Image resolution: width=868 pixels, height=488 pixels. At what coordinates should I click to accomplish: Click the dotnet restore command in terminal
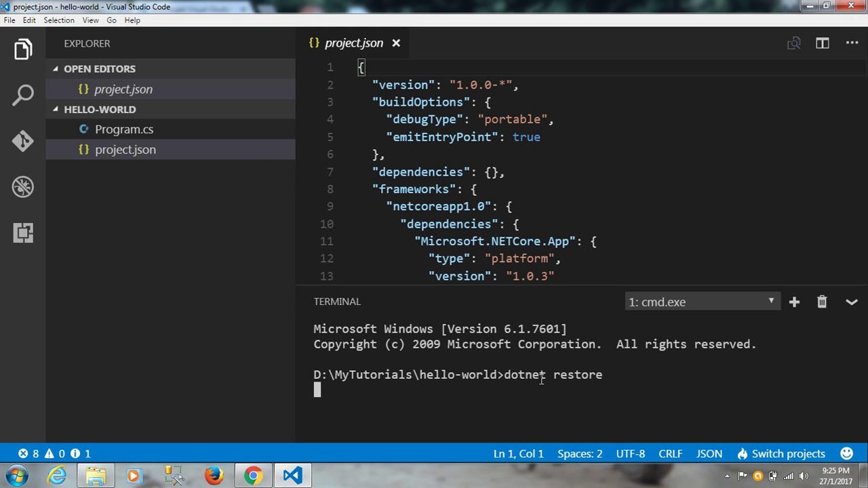coord(553,375)
